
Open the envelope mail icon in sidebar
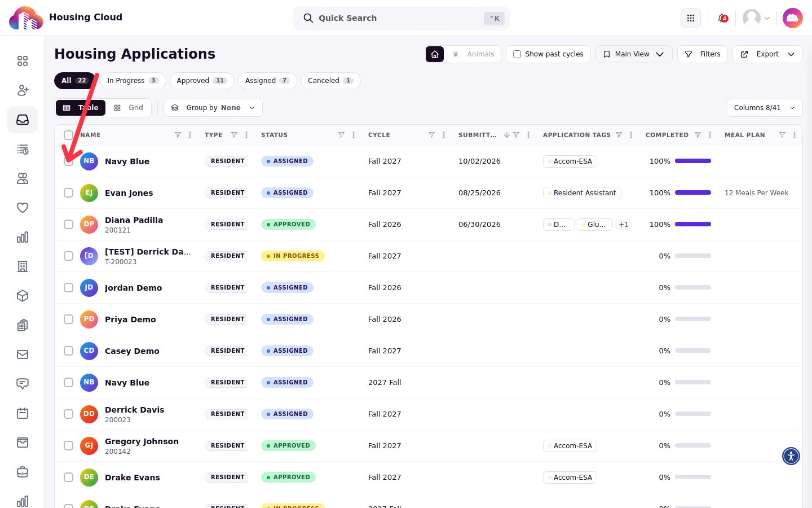pos(23,354)
